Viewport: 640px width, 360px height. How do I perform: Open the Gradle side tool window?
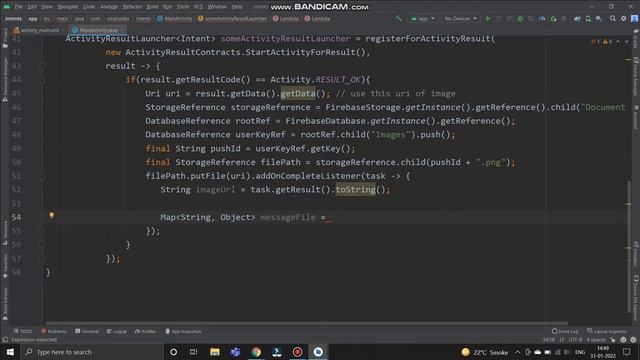(x=636, y=39)
